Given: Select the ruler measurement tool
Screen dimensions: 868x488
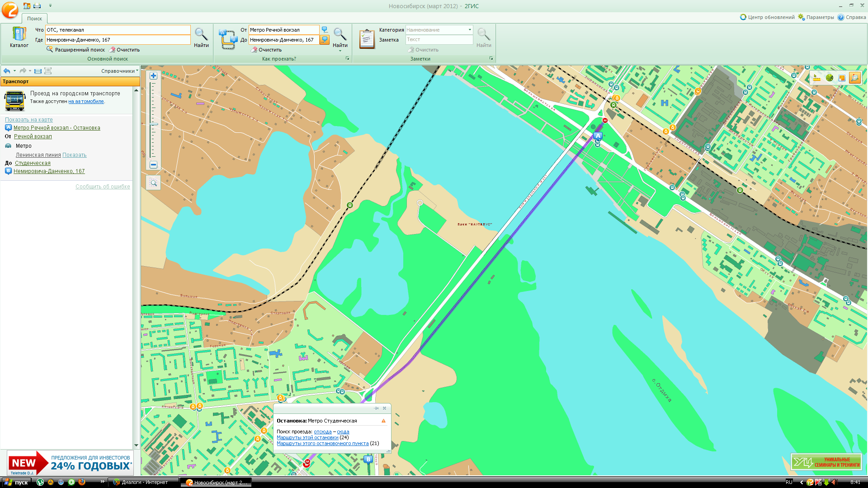Looking at the screenshot, I should point(816,78).
